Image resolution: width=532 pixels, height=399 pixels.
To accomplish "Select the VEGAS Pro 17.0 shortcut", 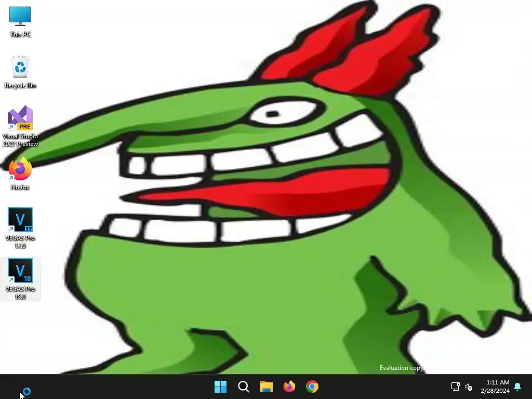I will 20,228.
